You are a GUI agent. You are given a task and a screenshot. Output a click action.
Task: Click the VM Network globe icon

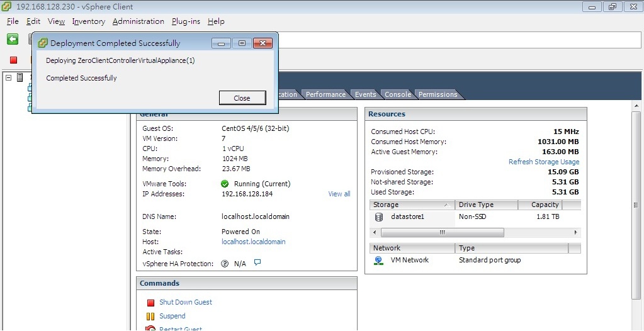tap(379, 261)
